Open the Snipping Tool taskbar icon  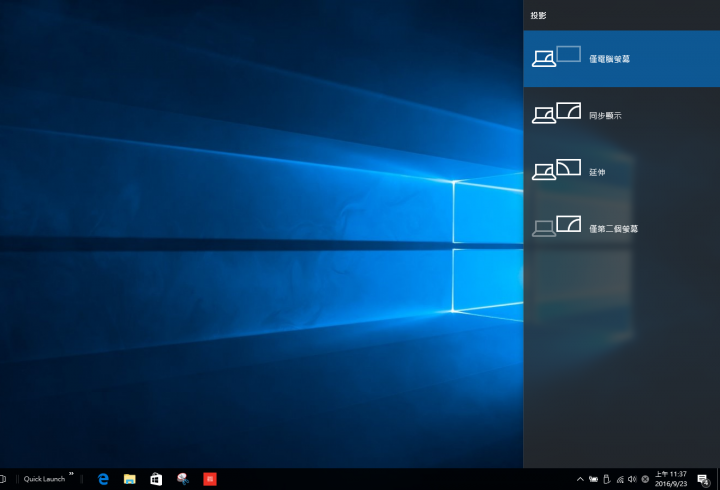183,479
